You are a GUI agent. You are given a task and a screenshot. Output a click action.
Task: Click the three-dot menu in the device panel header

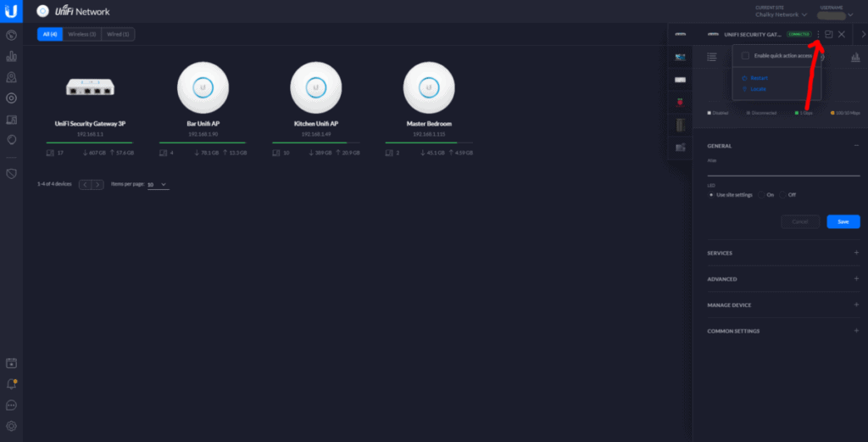pyautogui.click(x=818, y=34)
